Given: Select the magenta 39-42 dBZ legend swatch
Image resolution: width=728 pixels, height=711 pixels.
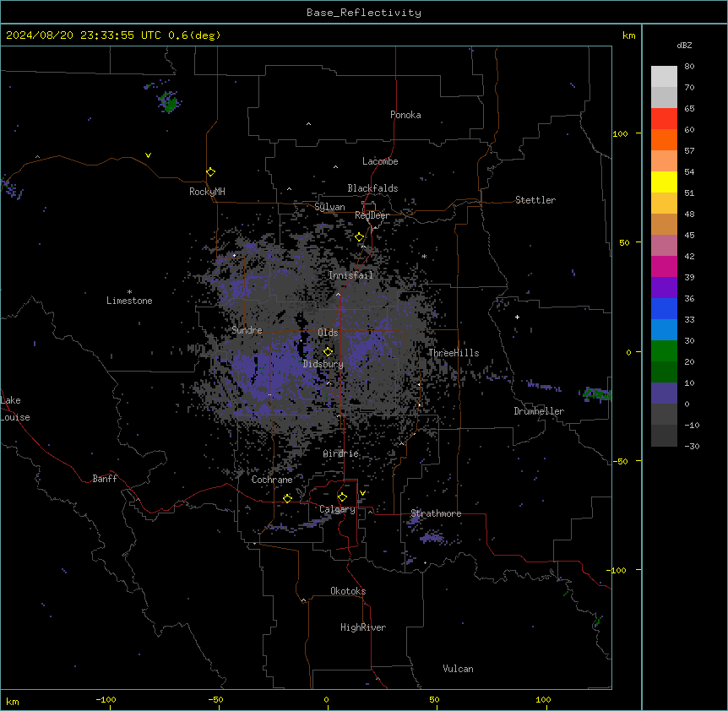Looking at the screenshot, I should point(664,267).
